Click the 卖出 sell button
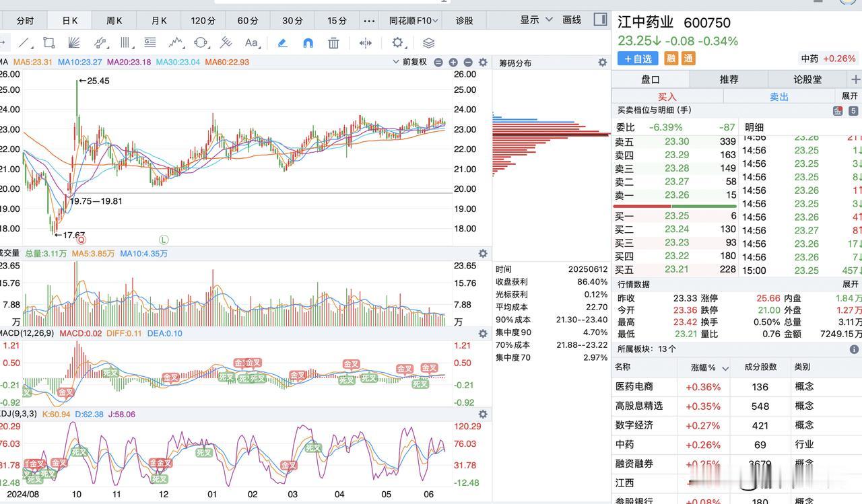 (x=779, y=97)
